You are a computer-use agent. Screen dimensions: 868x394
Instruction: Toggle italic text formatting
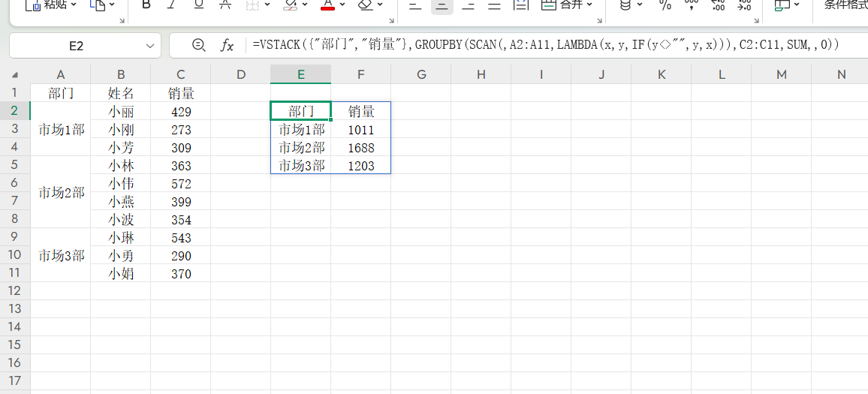pos(172,5)
